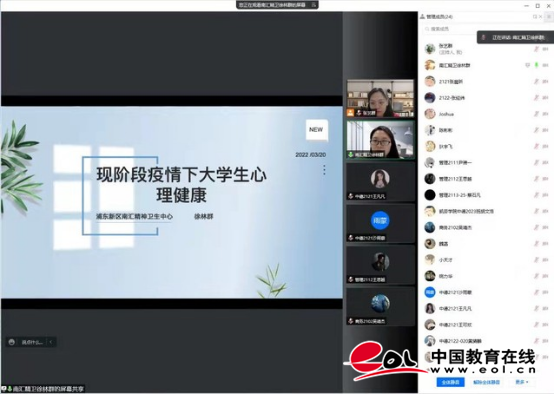Click the pop-out icon in member panel header
554x395 pixels.
[x=535, y=17]
